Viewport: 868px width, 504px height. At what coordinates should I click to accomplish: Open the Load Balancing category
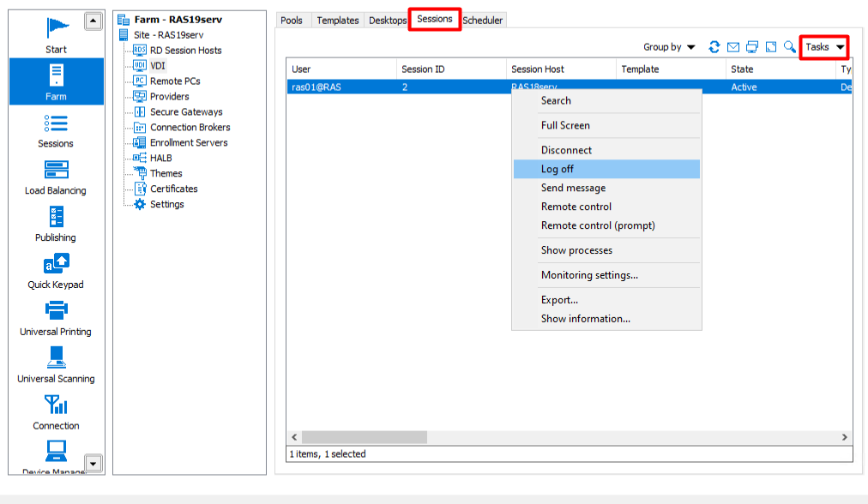pos(56,177)
